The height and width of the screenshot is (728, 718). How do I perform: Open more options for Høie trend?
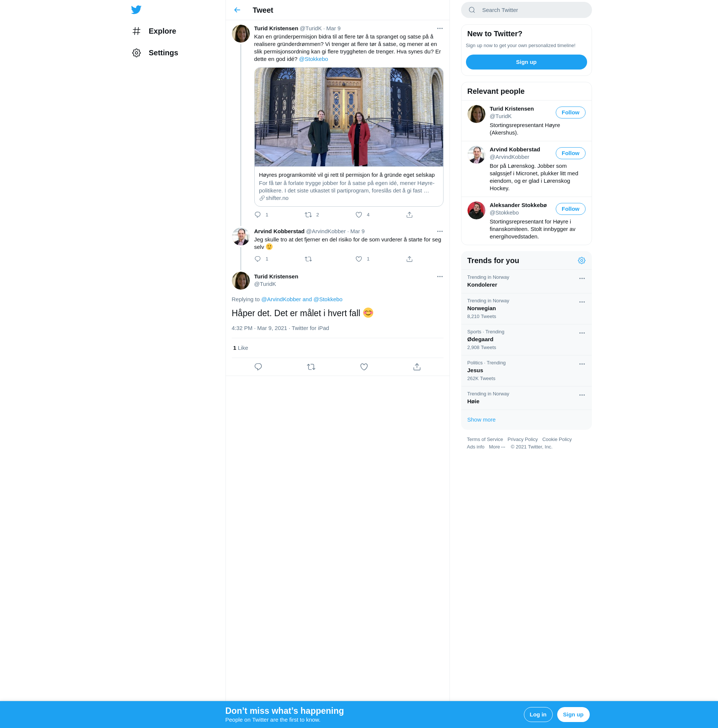(x=582, y=395)
